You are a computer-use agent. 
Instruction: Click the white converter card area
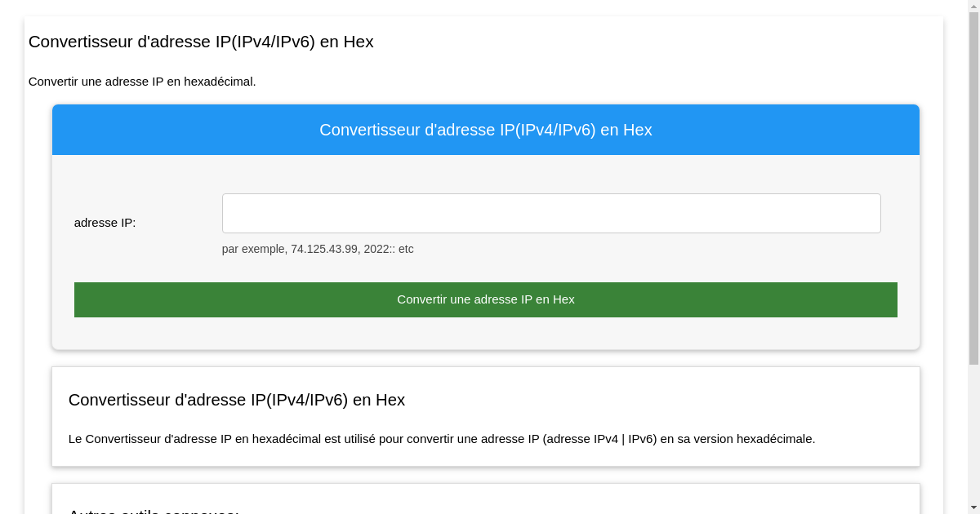pyautogui.click(x=485, y=416)
